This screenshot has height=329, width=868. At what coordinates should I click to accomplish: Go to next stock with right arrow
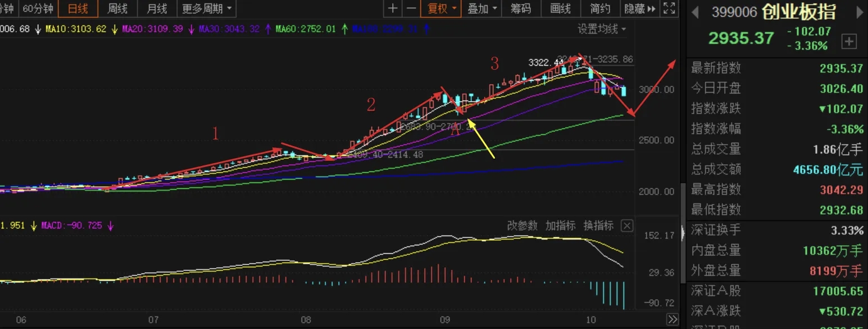pos(860,12)
